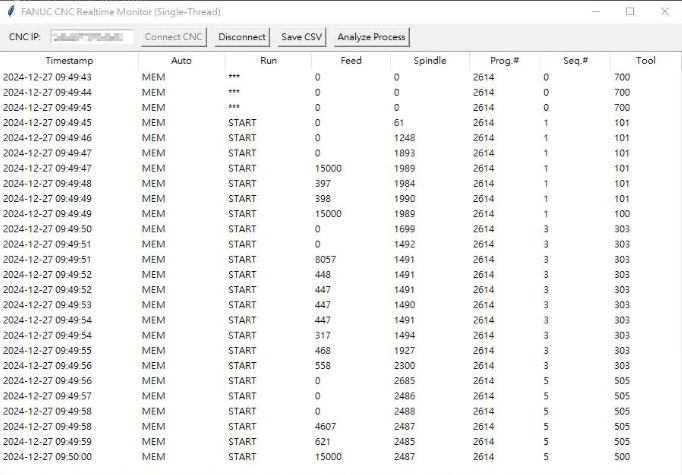Click the Seq.# column header
This screenshot has width=682, height=475.
point(575,61)
